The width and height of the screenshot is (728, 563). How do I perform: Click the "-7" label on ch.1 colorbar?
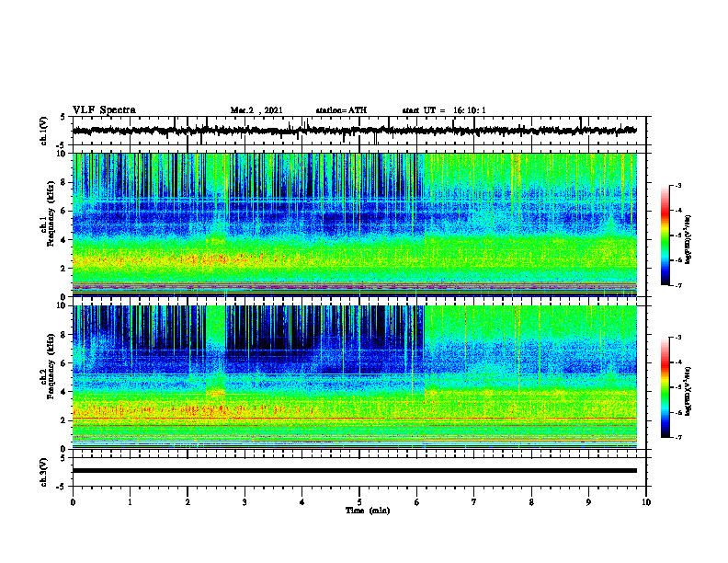(678, 285)
